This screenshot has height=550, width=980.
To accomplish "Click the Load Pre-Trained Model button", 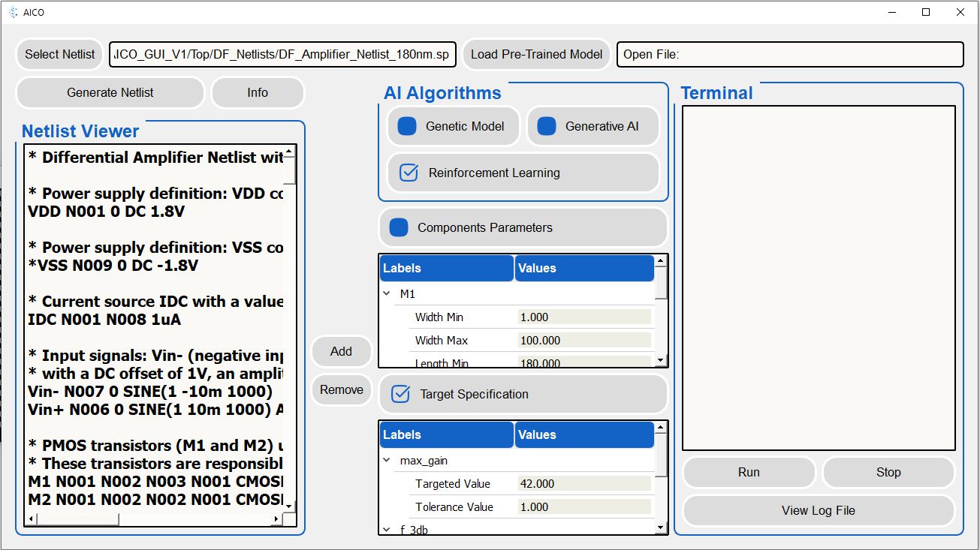I will tap(536, 54).
